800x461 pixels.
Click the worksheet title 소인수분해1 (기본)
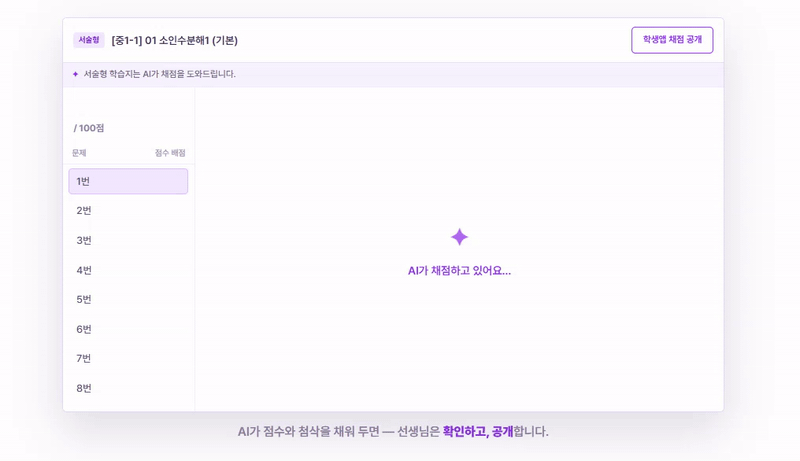[x=174, y=40]
